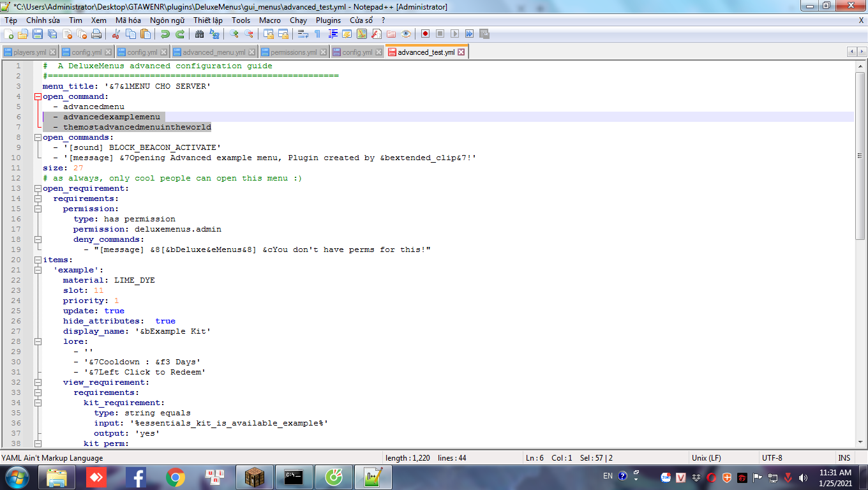Show the Document Map panel

pos(362,34)
